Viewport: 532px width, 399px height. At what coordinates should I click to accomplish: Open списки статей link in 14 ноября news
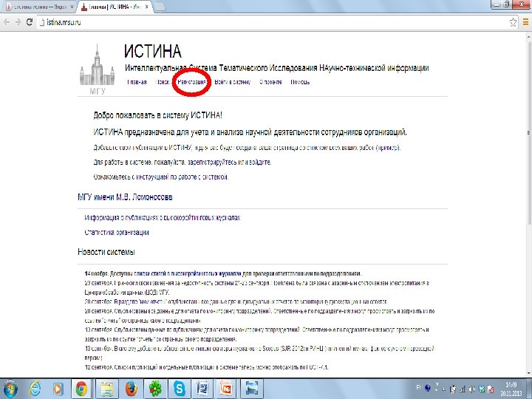(187, 274)
